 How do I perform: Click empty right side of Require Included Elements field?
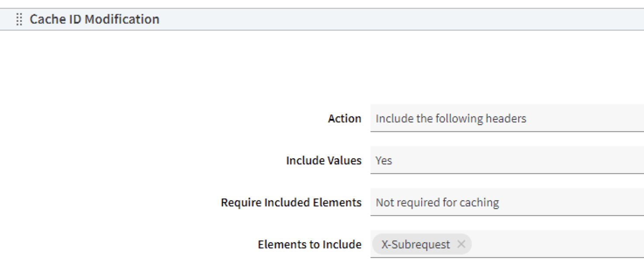click(x=603, y=202)
